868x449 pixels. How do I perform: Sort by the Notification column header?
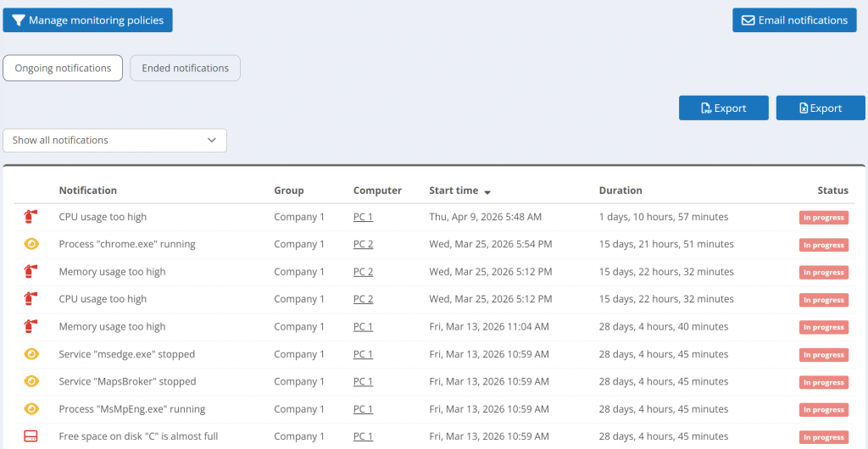pyautogui.click(x=88, y=191)
